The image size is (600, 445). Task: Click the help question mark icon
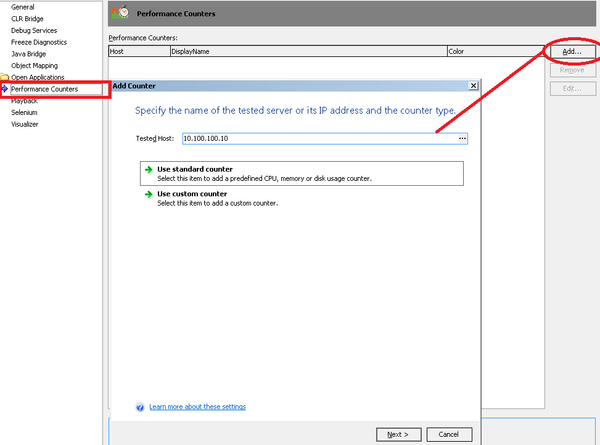[x=140, y=407]
